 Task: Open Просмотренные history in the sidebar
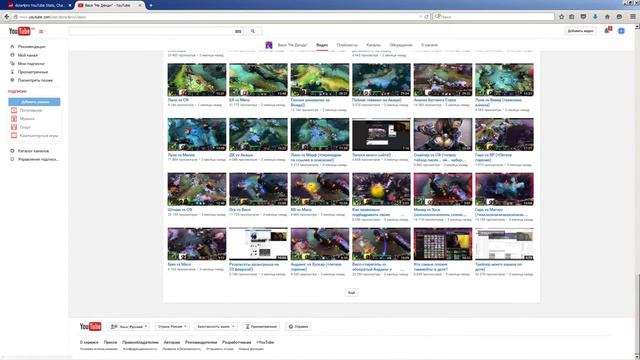33,72
